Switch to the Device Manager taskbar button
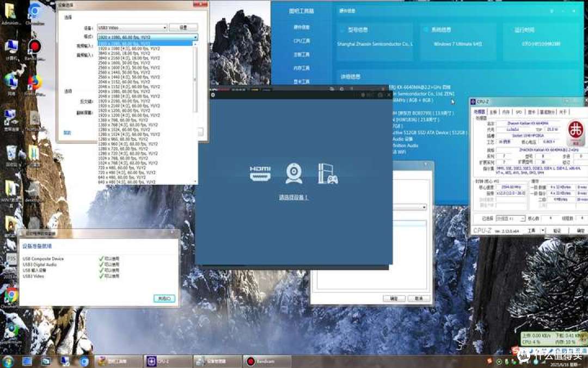This screenshot has height=368, width=588. (x=218, y=361)
